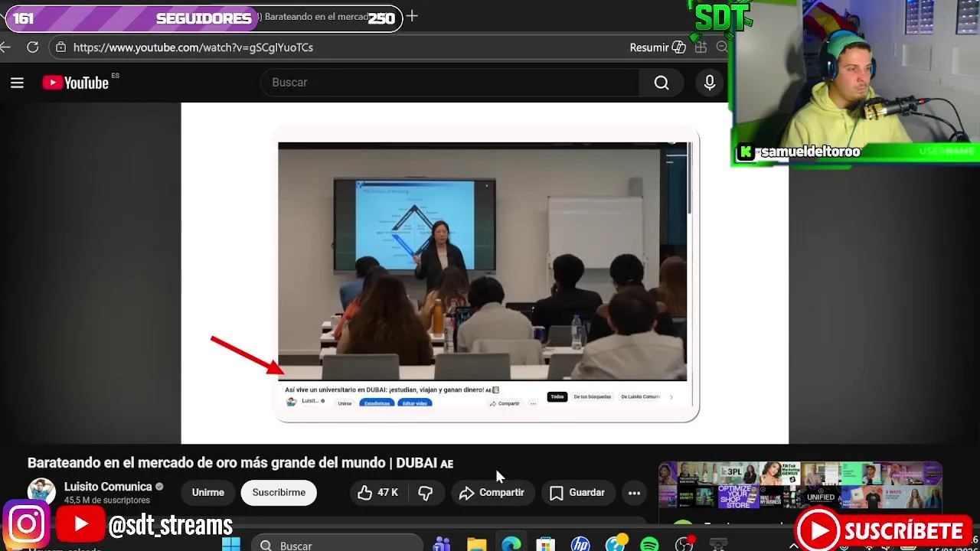Click the Resumir Copilot button
Image resolution: width=980 pixels, height=551 pixels.
click(658, 47)
